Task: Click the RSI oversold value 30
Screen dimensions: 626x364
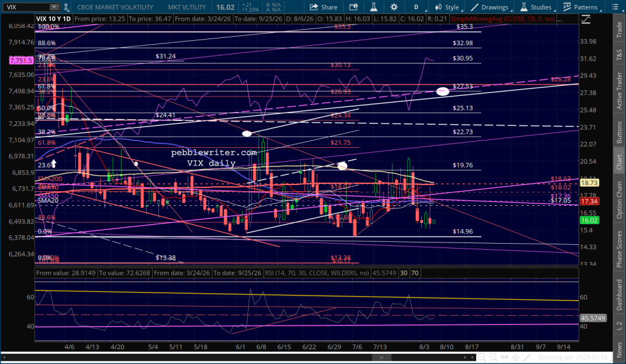Action: 404,273
